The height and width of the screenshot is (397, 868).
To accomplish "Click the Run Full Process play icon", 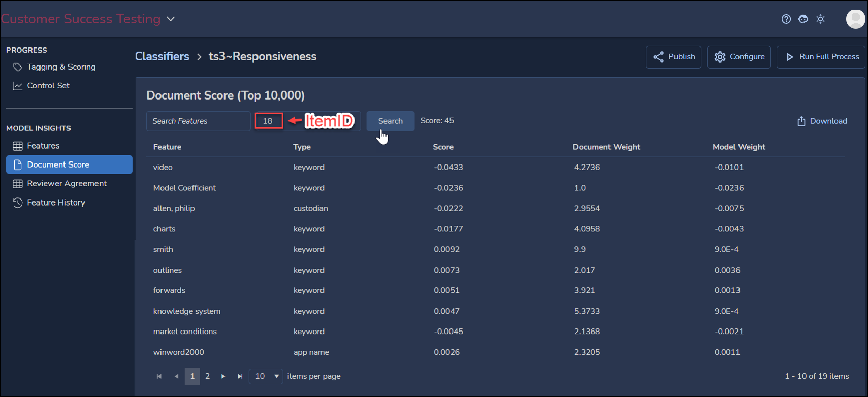I will pos(790,57).
